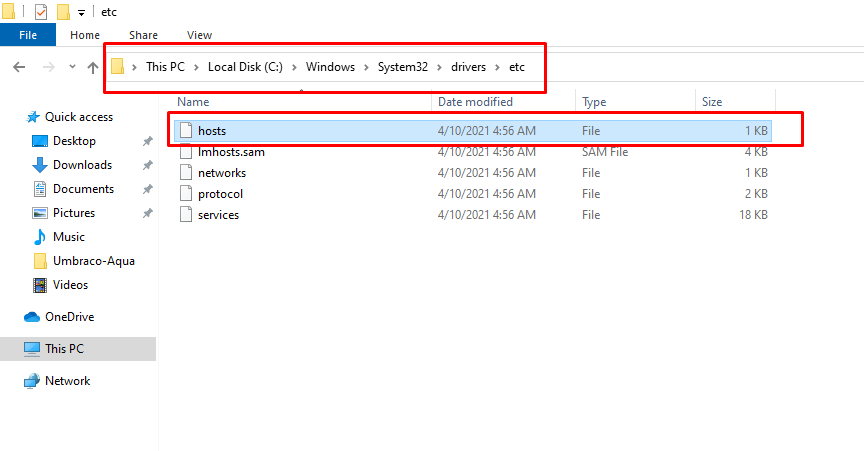This screenshot has width=864, height=451.
Task: Toggle pin next to Downloads
Action: (147, 165)
